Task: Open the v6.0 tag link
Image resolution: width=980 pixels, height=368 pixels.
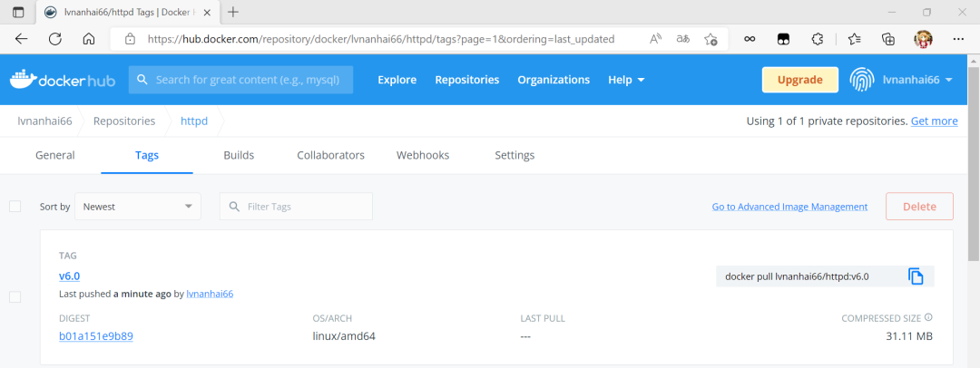Action: click(69, 276)
